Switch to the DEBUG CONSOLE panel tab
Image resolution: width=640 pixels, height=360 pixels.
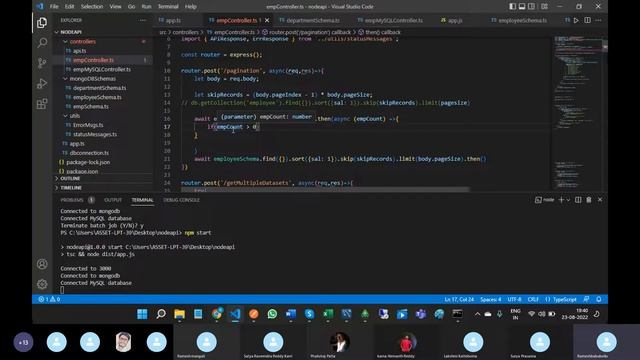182,200
